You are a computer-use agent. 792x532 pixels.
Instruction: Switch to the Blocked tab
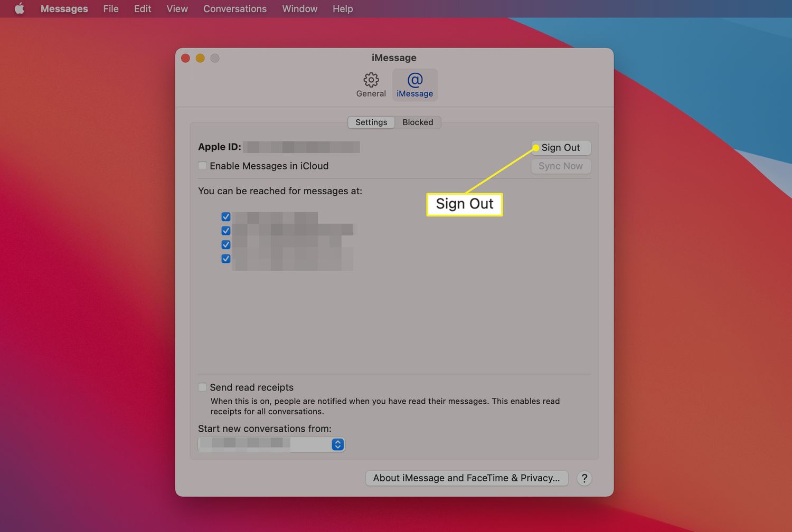(418, 122)
